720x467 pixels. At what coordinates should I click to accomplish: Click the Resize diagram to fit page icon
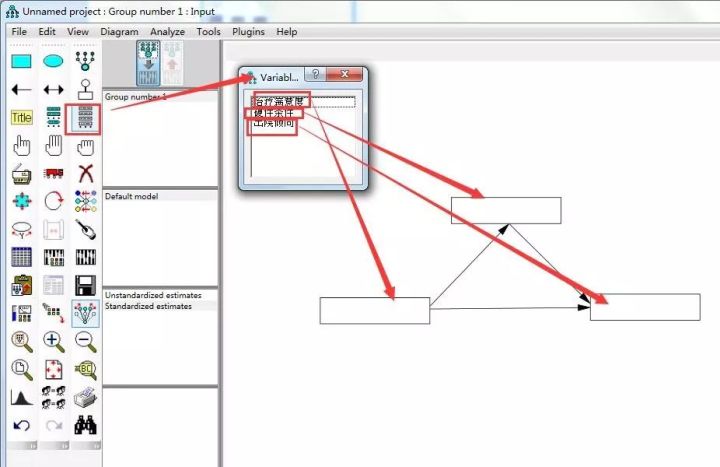pos(53,370)
